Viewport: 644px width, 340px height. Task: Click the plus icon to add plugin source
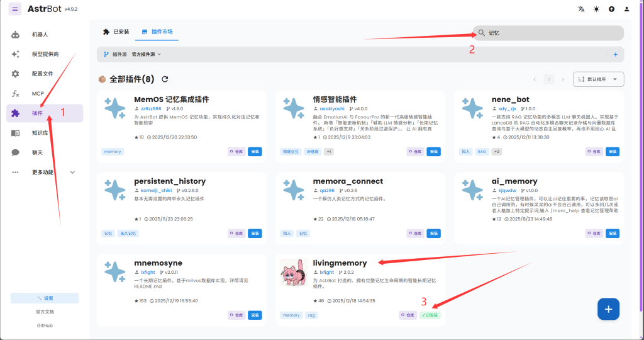[615, 55]
